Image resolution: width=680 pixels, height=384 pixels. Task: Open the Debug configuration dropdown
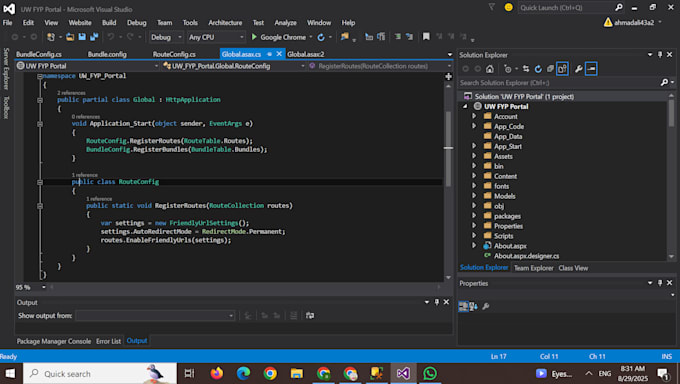point(166,37)
